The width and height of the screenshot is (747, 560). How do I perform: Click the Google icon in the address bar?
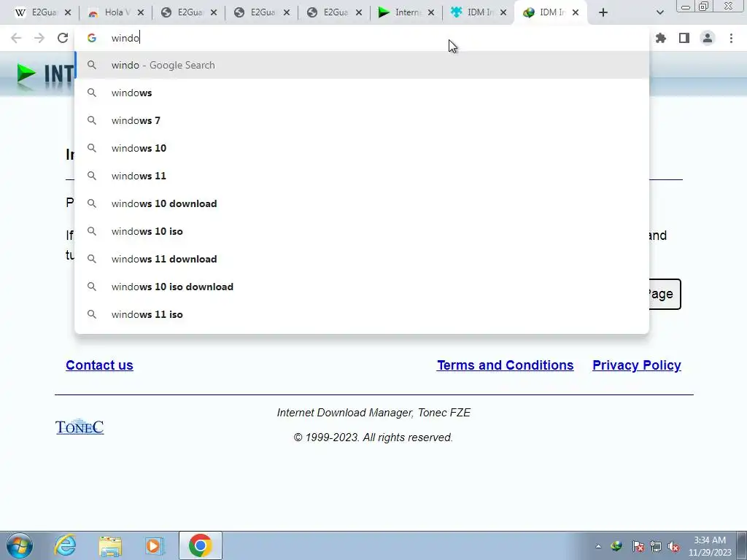(92, 38)
